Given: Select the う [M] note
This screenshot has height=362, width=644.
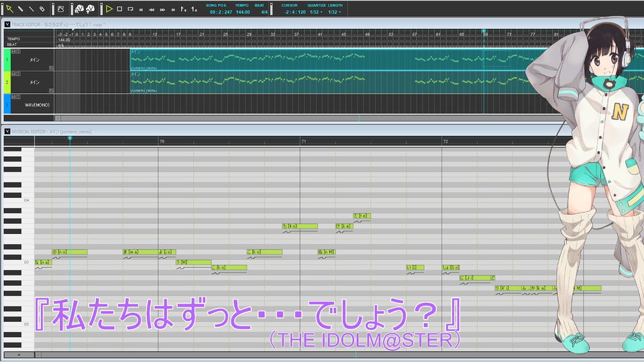Looking at the screenshot, I should coord(193,262).
